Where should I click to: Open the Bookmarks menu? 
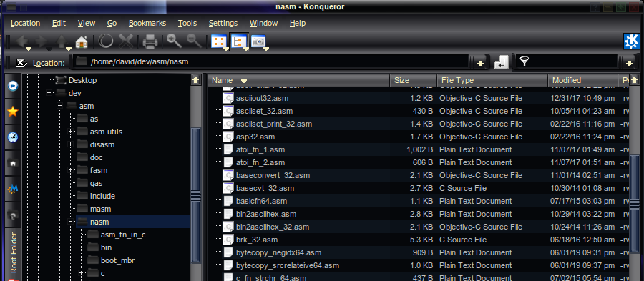coord(147,24)
